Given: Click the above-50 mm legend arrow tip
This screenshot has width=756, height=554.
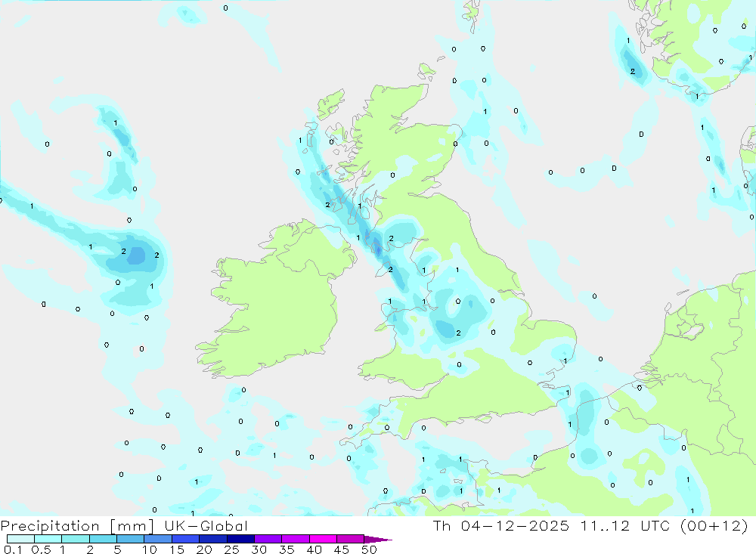Looking at the screenshot, I should click(379, 539).
